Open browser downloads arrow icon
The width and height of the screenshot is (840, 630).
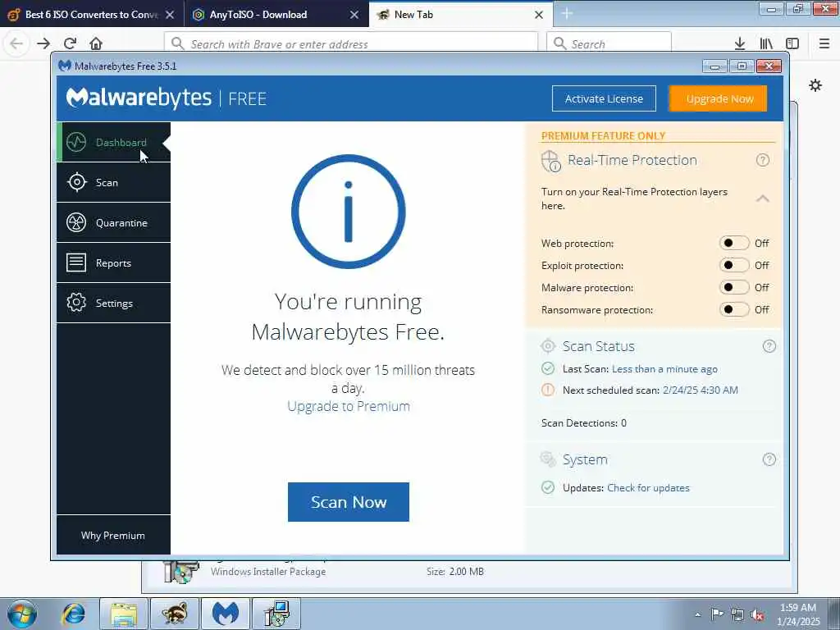coord(740,43)
